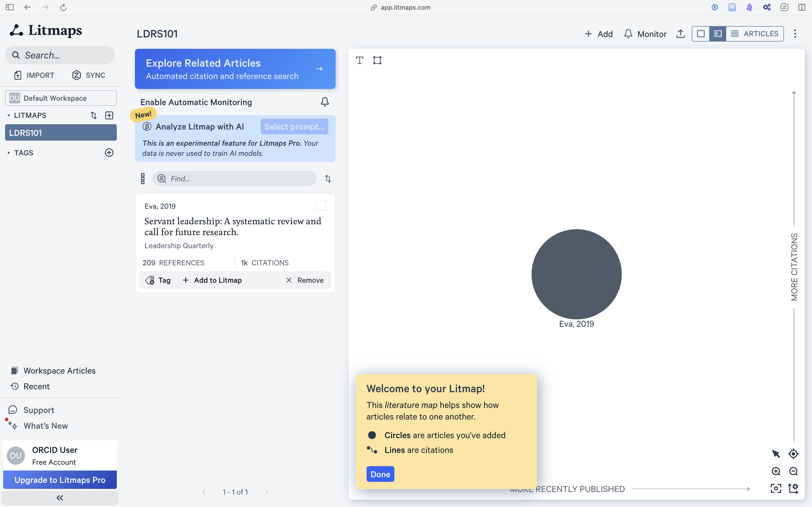The width and height of the screenshot is (812, 507).
Task: Check the Eva, 2019 article checkbox
Action: click(320, 206)
